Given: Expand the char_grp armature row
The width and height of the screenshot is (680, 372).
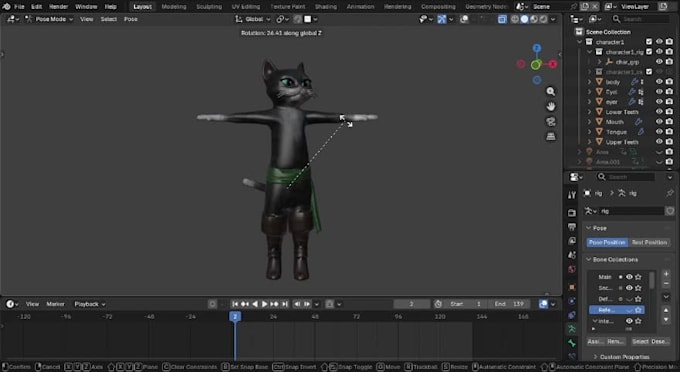Looking at the screenshot, I should (599, 62).
